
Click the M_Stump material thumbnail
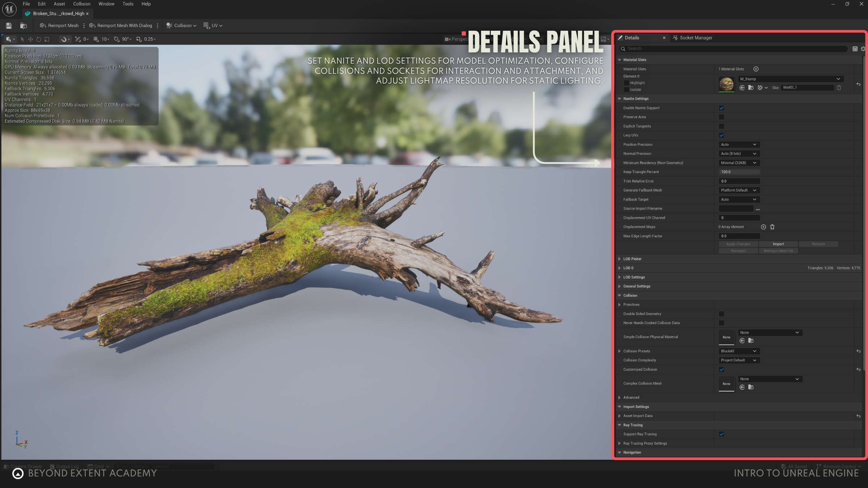pyautogui.click(x=726, y=84)
